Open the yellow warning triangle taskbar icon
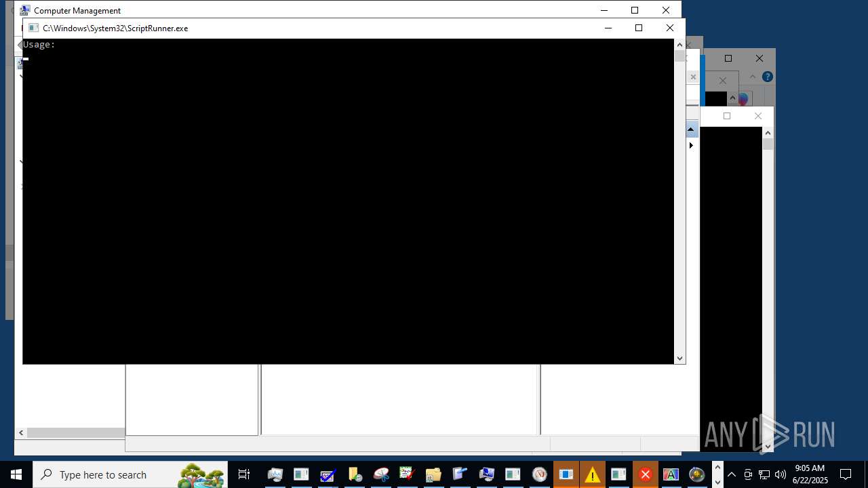 (592, 474)
